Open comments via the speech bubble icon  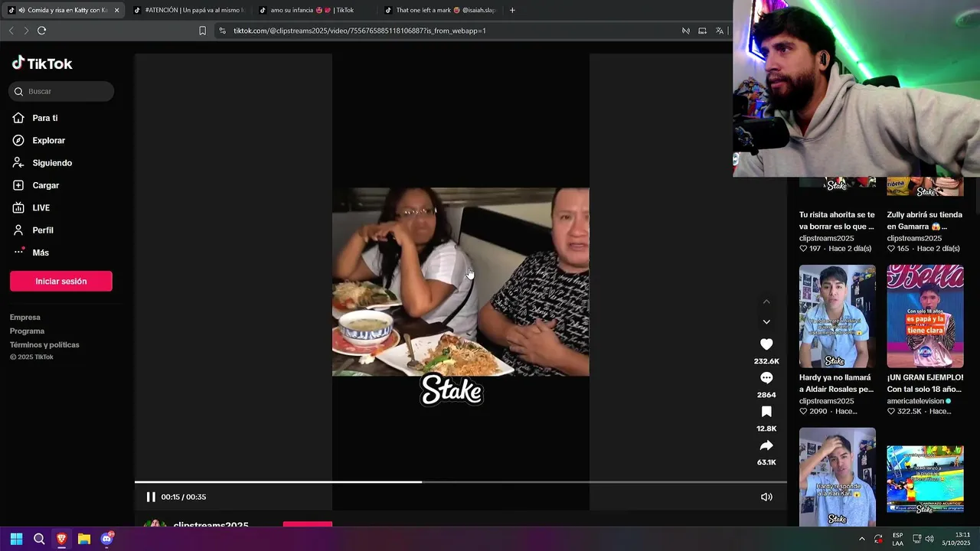click(766, 378)
